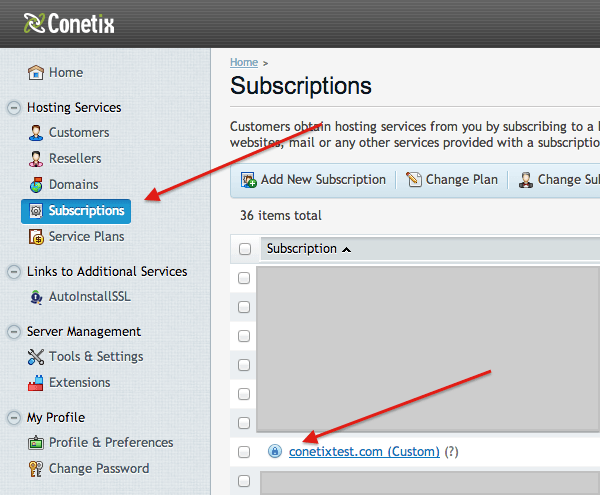Image resolution: width=600 pixels, height=495 pixels.
Task: Open Domains in the sidebar
Action: coord(64,184)
